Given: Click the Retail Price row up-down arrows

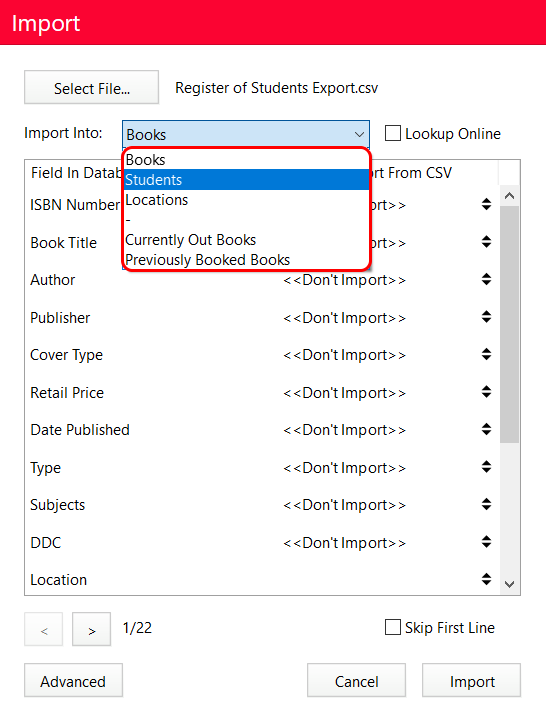Looking at the screenshot, I should (486, 392).
